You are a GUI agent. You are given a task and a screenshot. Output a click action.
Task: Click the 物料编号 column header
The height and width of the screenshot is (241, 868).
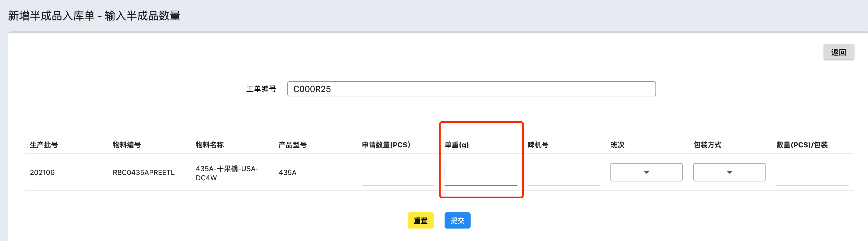click(x=127, y=145)
